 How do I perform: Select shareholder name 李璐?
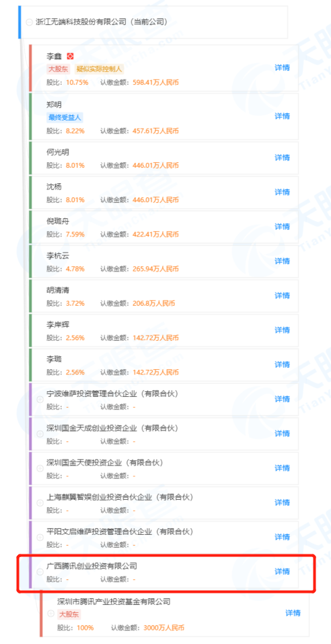54,359
